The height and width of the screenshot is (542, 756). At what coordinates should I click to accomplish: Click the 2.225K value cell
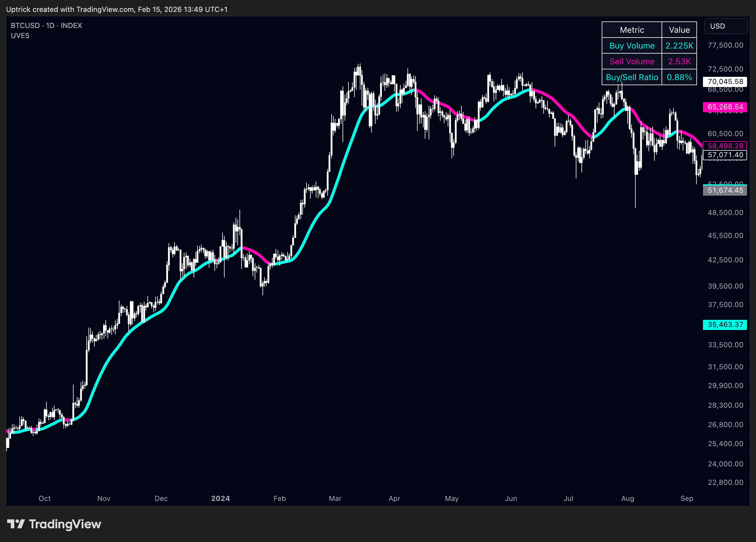coord(679,46)
